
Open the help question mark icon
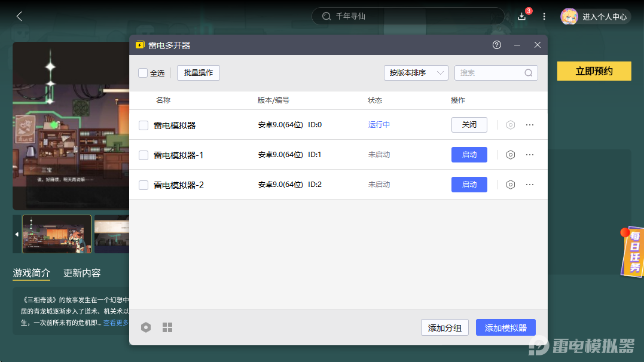coord(497,45)
